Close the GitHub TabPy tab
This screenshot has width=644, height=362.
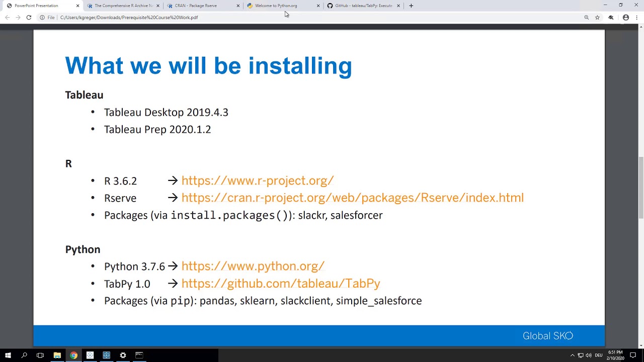(398, 6)
